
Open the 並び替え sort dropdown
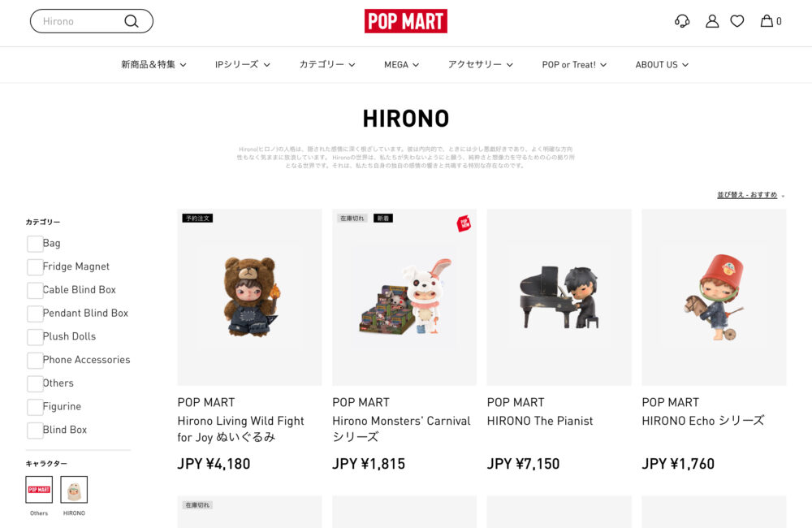coord(750,195)
